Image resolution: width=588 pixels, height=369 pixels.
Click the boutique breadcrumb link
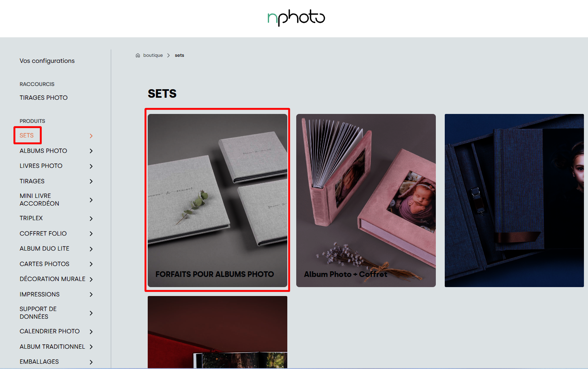[153, 56]
